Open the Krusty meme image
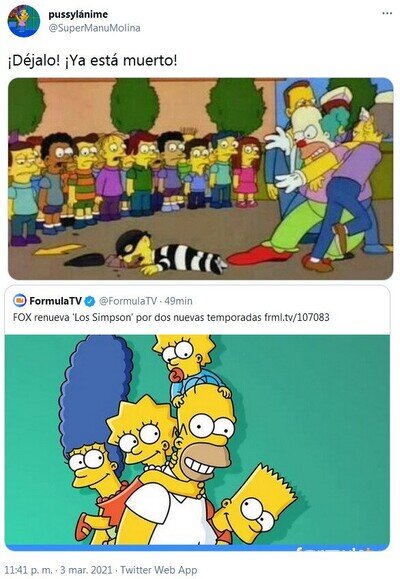Screen dimensions: 400x579 point(201,178)
